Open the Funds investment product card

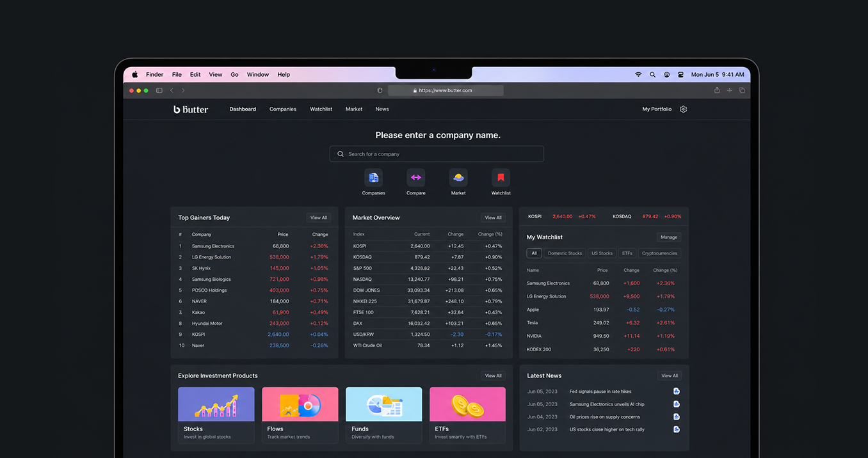[384, 415]
